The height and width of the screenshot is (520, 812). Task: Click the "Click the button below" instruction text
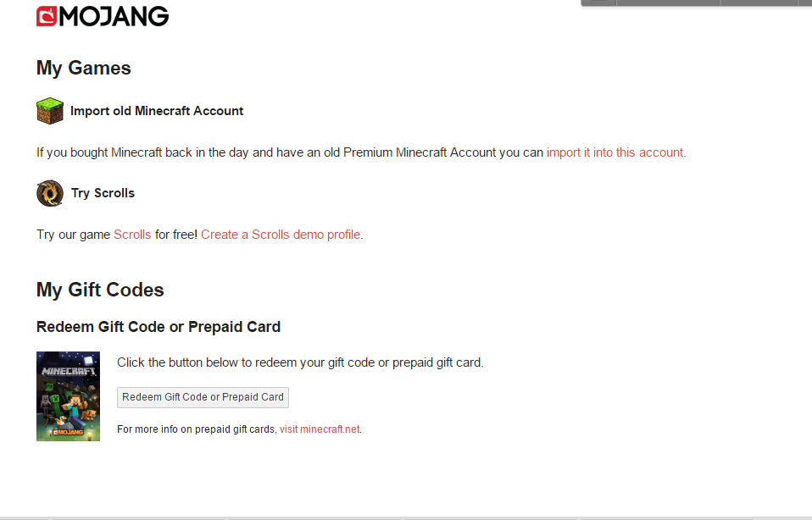click(x=300, y=362)
